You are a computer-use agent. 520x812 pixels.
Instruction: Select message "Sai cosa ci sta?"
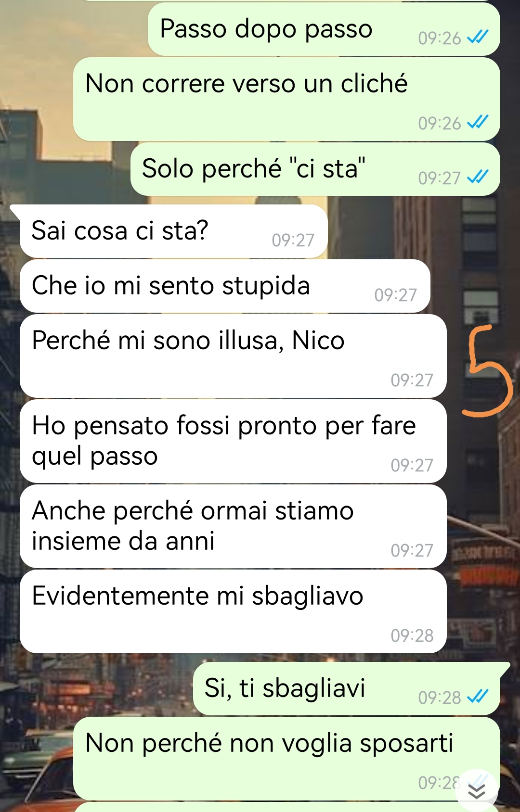174,231
